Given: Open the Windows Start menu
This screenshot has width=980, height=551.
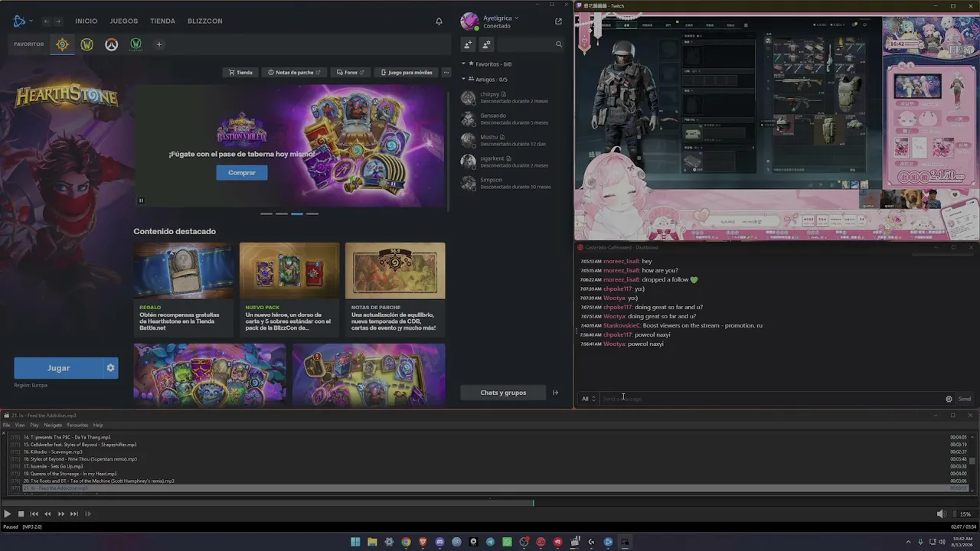Looking at the screenshot, I should (355, 542).
